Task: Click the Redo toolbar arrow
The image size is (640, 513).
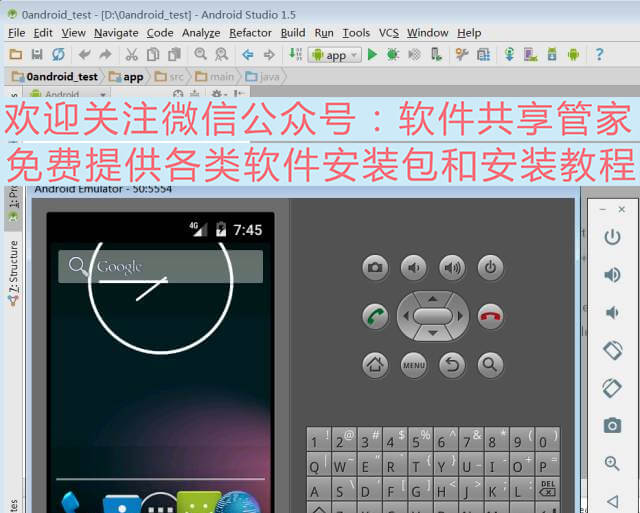Action: coord(105,54)
